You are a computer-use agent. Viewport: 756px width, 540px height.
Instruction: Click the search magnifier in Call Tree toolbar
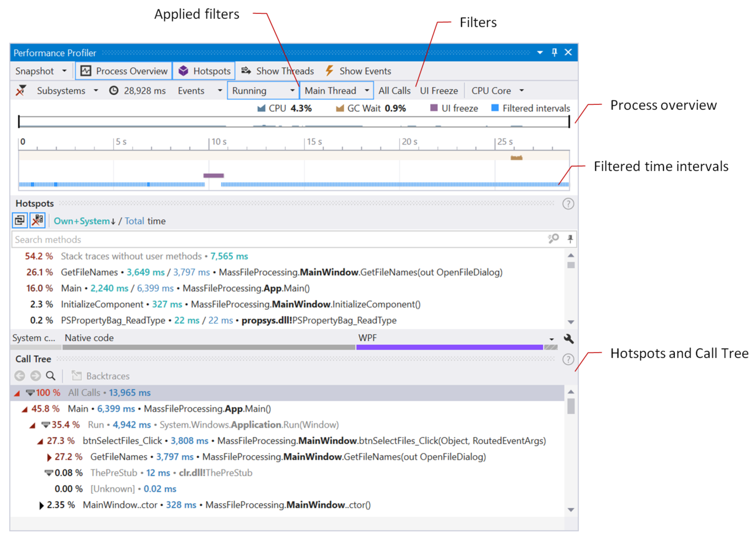(51, 376)
